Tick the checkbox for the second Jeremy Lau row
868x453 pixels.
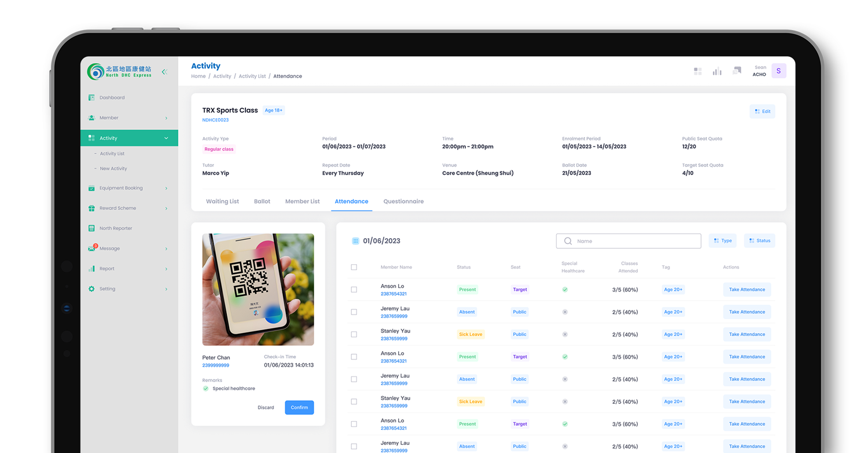[x=354, y=379]
